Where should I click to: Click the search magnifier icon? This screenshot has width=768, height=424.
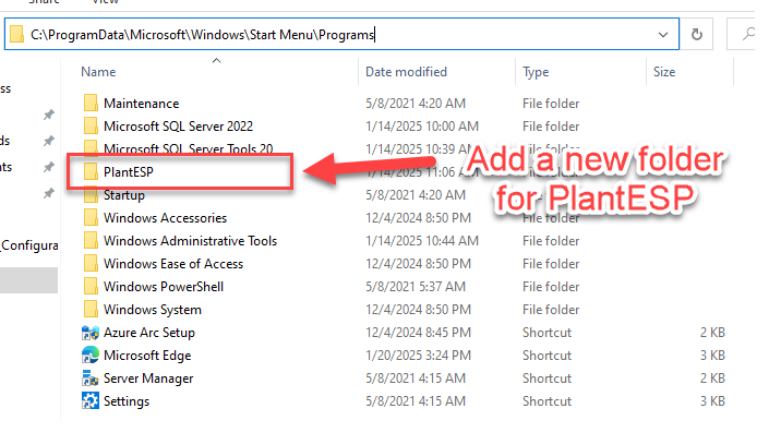point(748,34)
